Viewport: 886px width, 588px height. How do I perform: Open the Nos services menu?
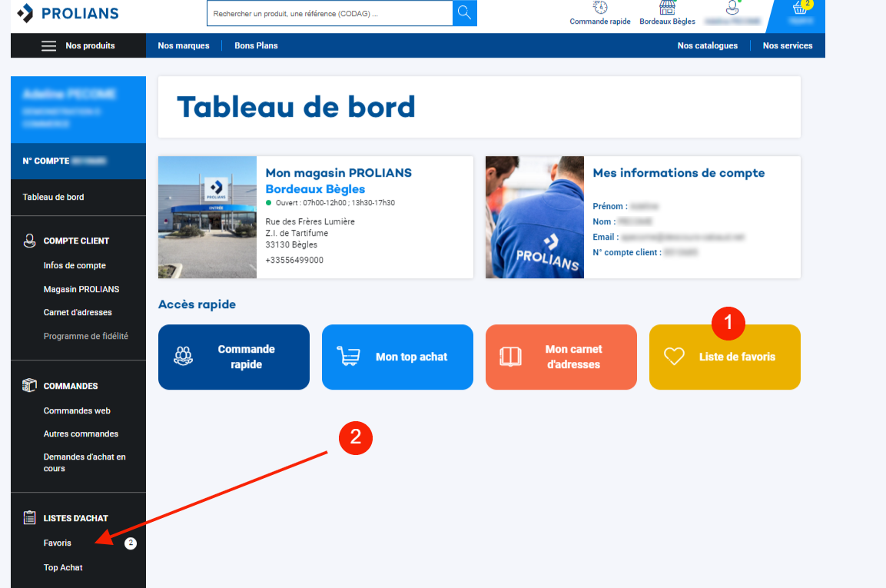(788, 46)
